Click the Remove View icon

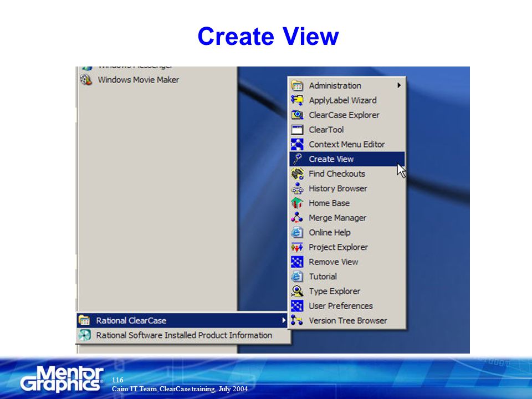coord(297,262)
